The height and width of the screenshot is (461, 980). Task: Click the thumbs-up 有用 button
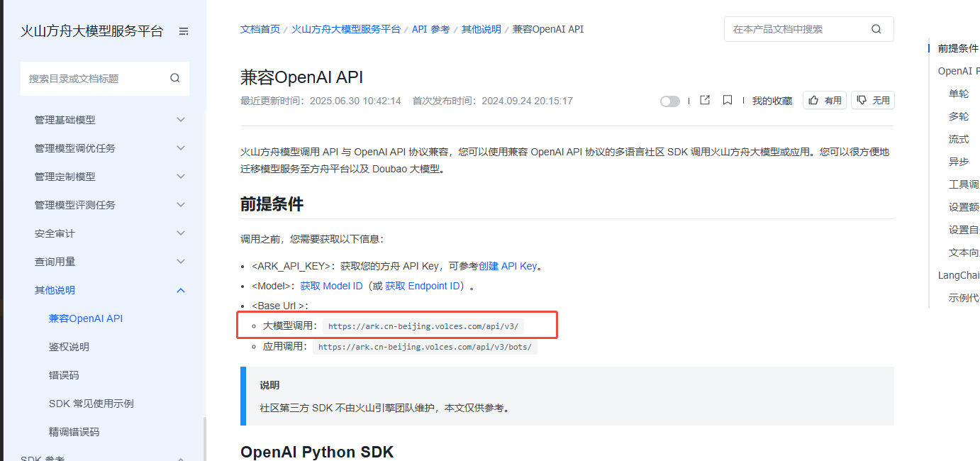[825, 101]
